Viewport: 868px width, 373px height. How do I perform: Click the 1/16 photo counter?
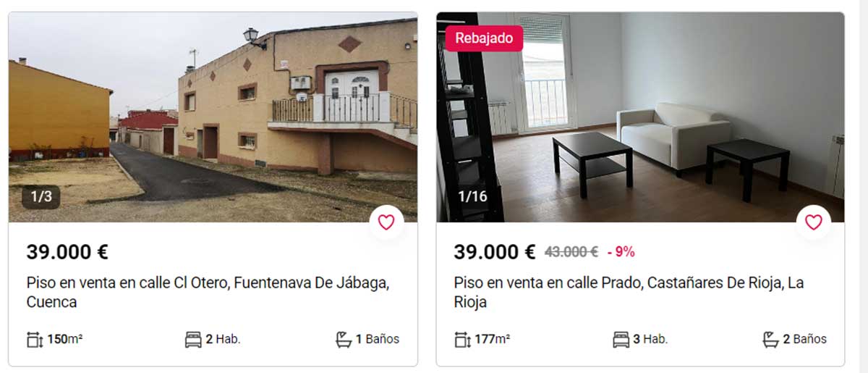coord(473,196)
